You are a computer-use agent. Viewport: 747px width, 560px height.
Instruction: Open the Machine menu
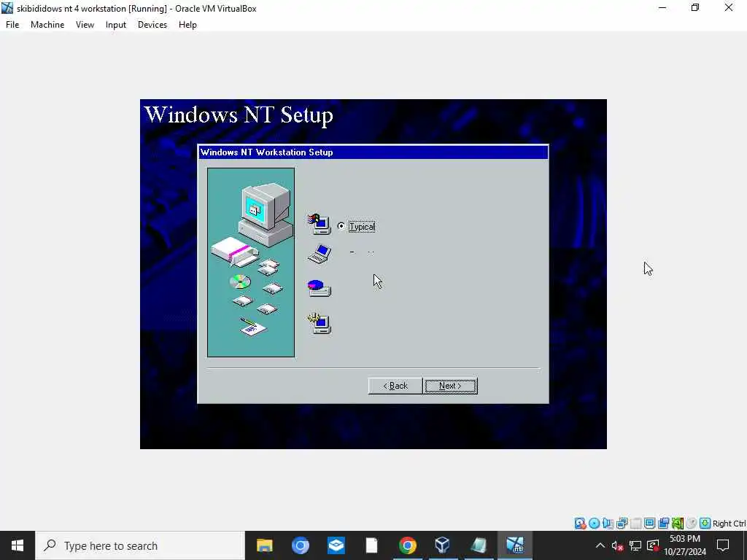(x=47, y=25)
